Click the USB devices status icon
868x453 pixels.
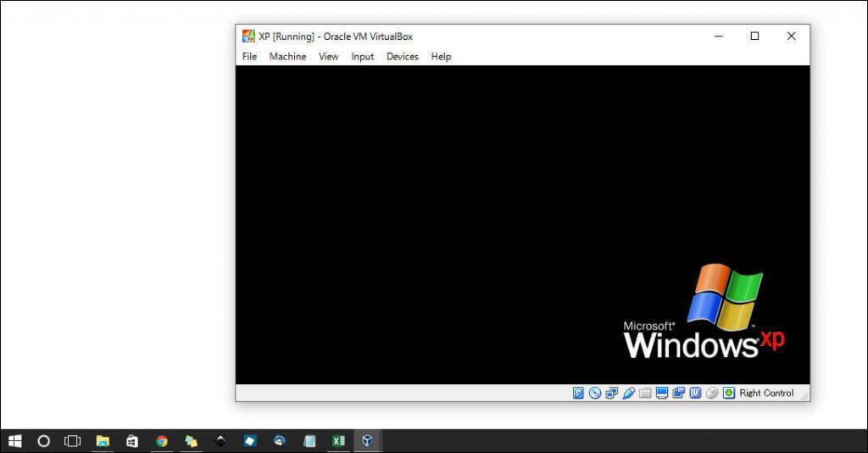(628, 393)
